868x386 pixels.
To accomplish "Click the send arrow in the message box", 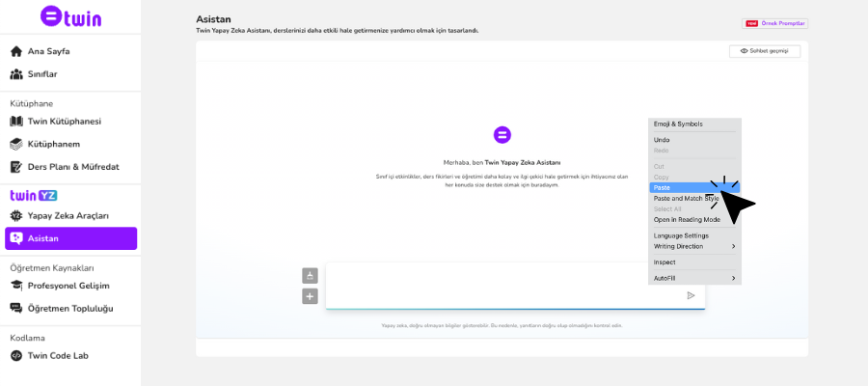I will coord(691,295).
